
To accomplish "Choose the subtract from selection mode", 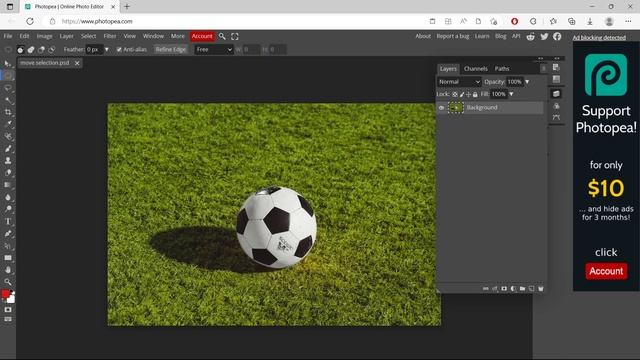I will pos(41,49).
